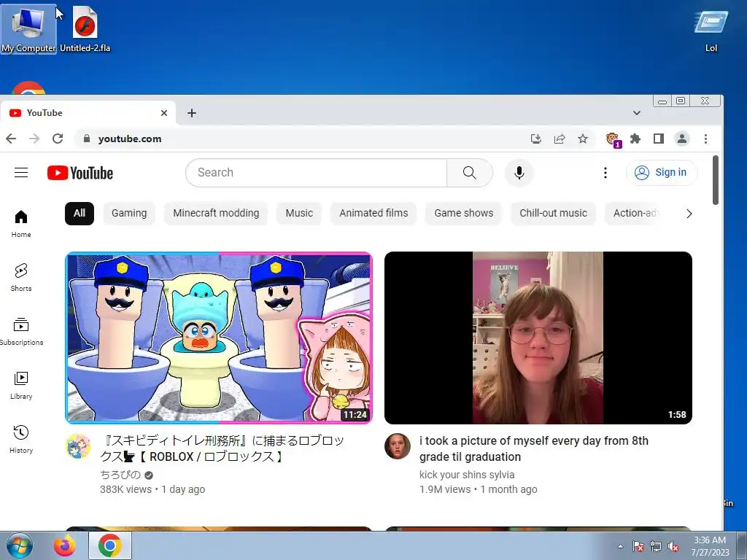Click the muted volume tray icon
This screenshot has width=747, height=560.
pyautogui.click(x=673, y=546)
